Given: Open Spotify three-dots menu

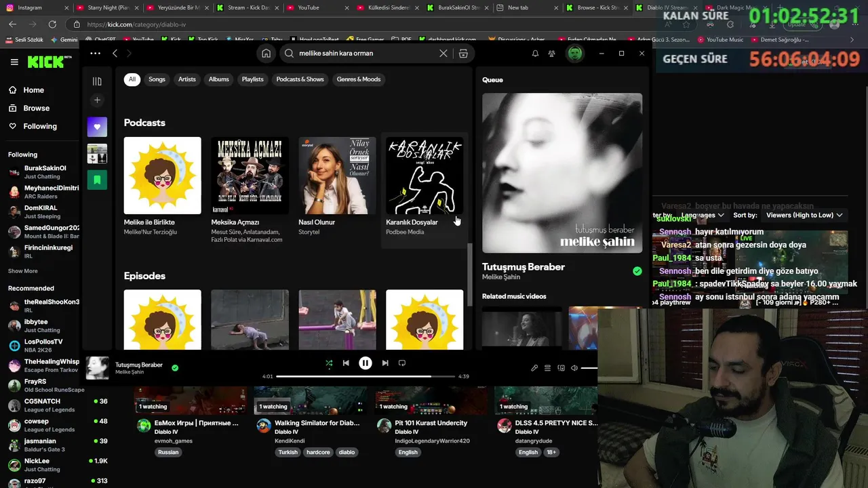Looking at the screenshot, I should [x=95, y=53].
